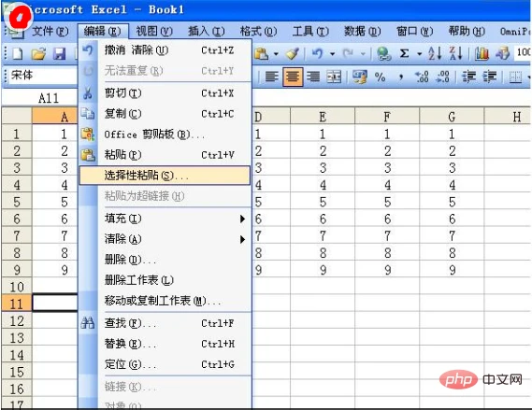Click the Open folder icon
This screenshot has width=532, height=410.
click(x=38, y=53)
